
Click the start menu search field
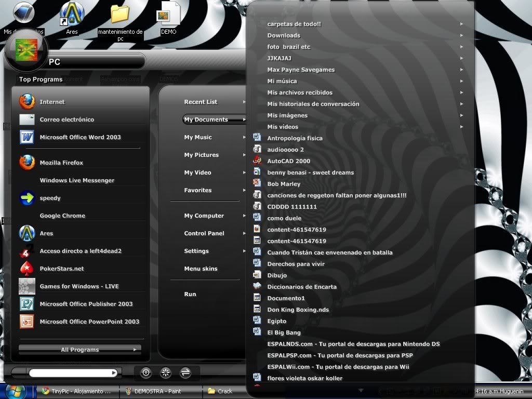(70, 373)
